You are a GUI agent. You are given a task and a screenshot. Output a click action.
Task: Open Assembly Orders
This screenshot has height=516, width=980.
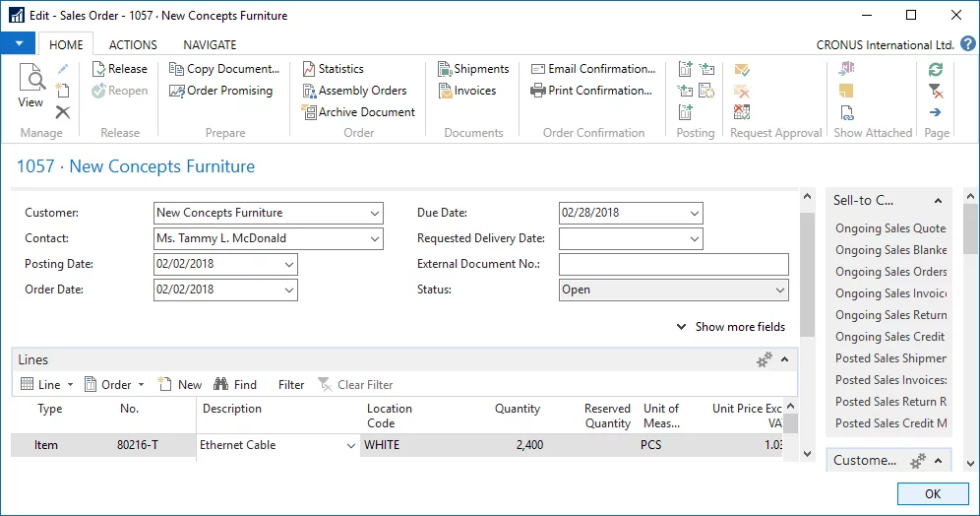click(x=309, y=91)
